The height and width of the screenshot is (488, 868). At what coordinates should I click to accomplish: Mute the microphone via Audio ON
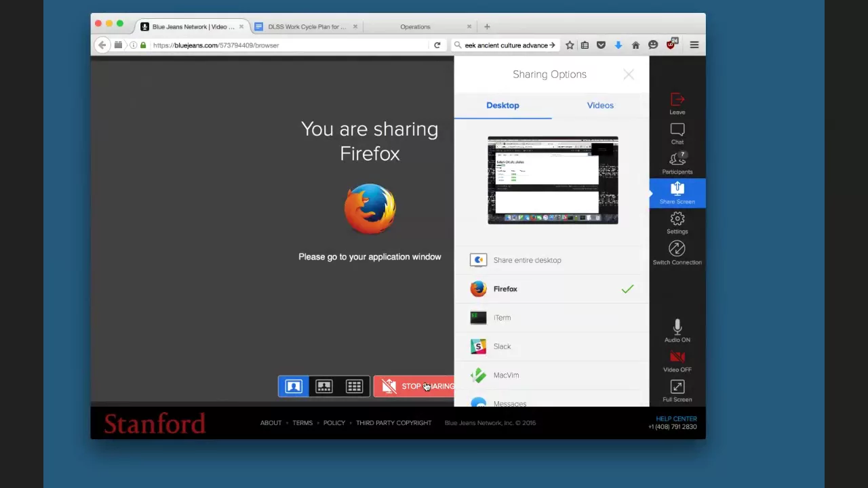[677, 331]
